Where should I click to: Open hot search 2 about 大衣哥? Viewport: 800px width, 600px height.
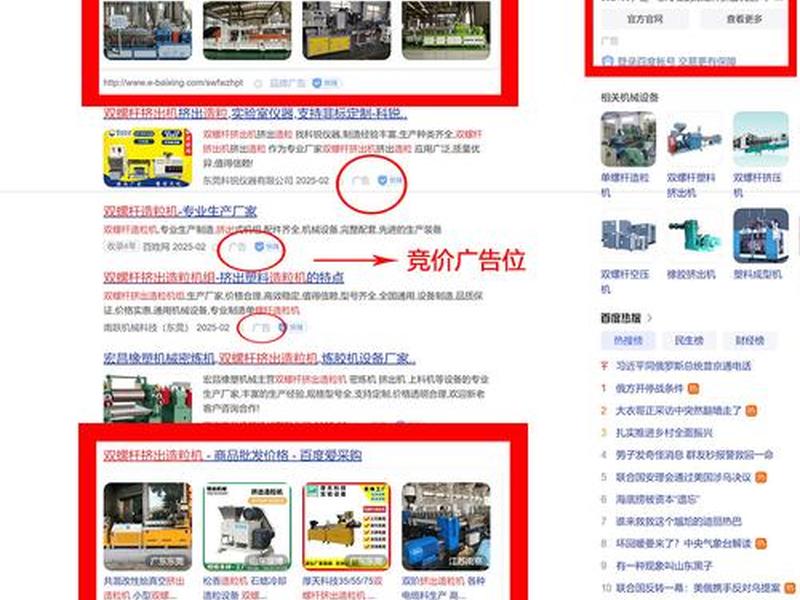pyautogui.click(x=678, y=411)
